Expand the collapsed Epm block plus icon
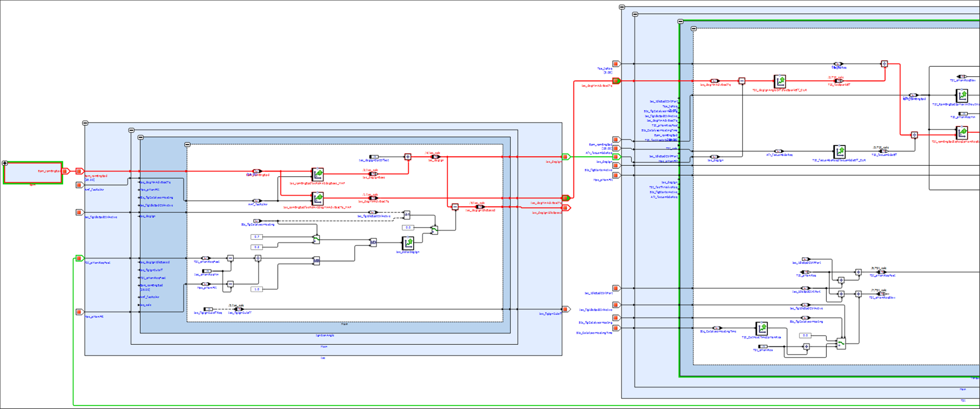Screen dimensions: 980x409 5,163
